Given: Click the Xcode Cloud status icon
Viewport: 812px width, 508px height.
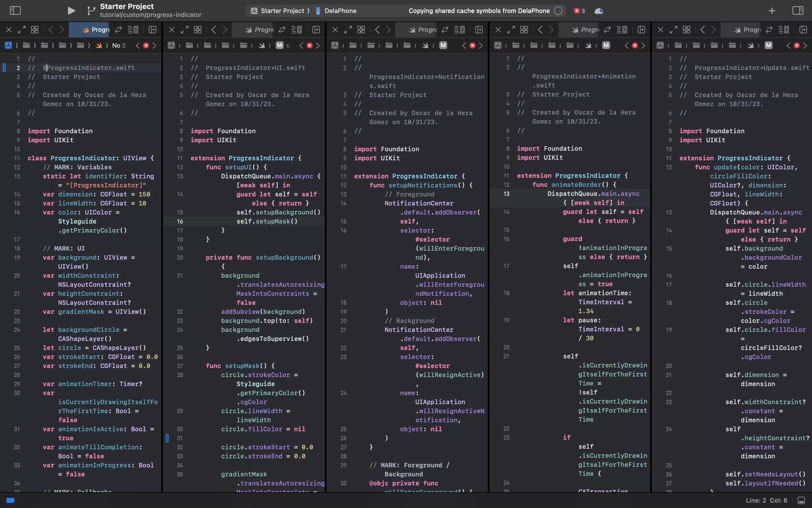Looking at the screenshot, I should click(x=599, y=11).
